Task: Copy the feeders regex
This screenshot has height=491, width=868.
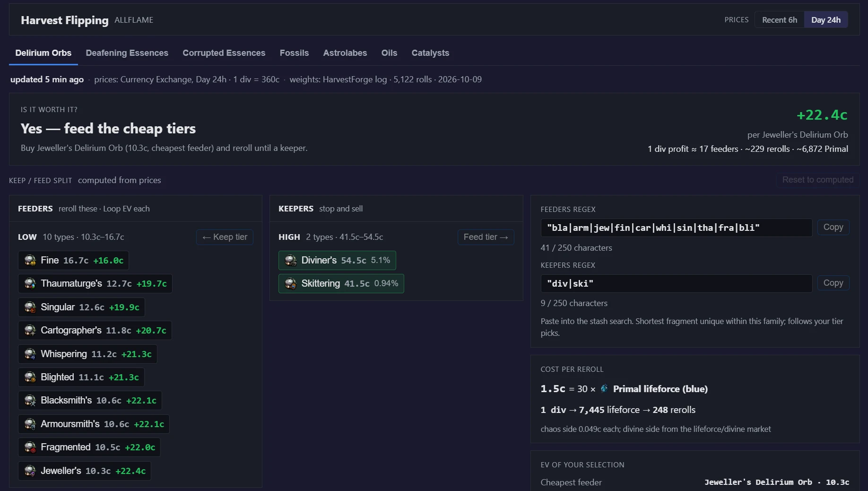Action: pyautogui.click(x=833, y=228)
